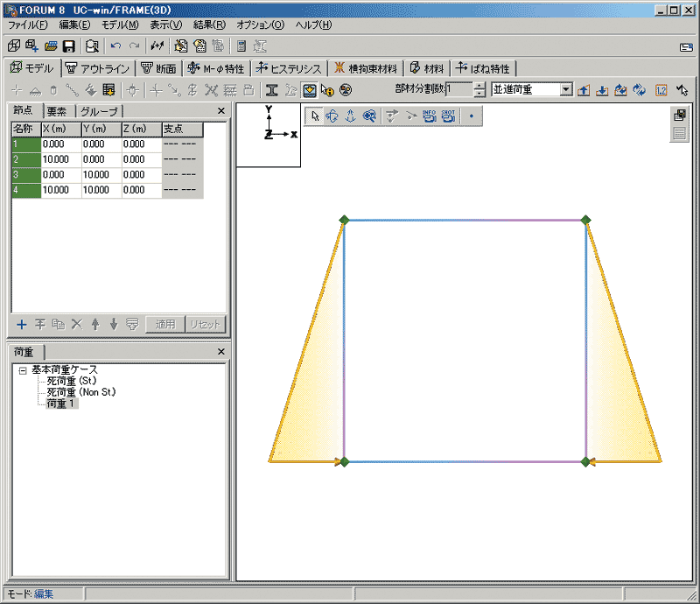This screenshot has width=700, height=604.
Task: Select 死荷重 (St) in load tree
Action: coord(71,381)
